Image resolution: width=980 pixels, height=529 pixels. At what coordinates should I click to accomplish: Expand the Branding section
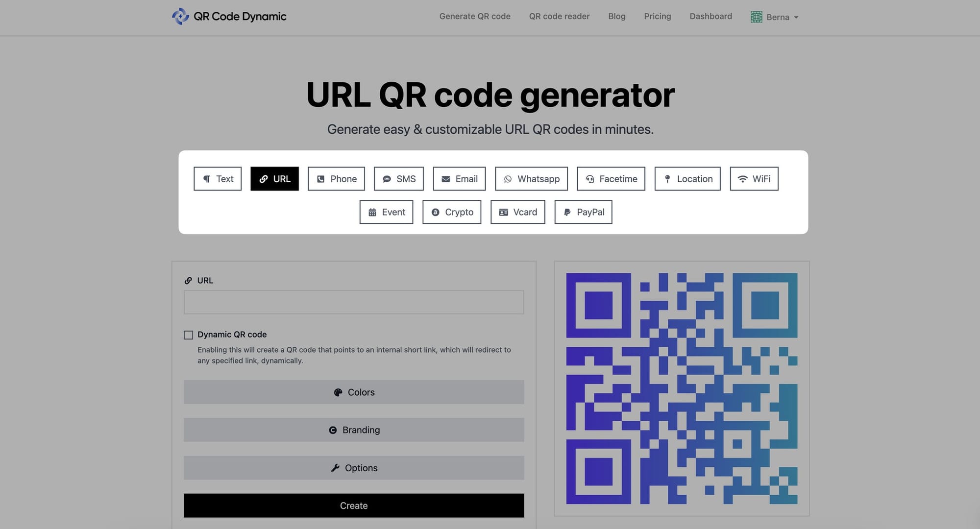coord(354,430)
